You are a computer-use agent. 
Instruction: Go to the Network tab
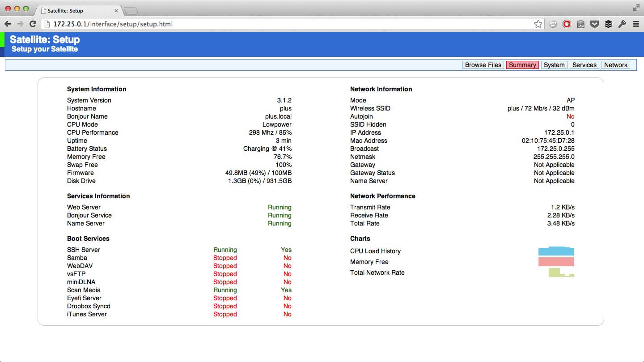click(615, 65)
